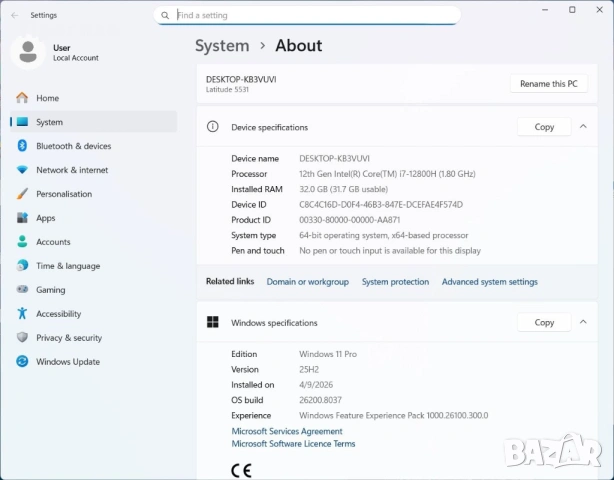
Task: Go to Privacy & security
Action: click(94, 337)
